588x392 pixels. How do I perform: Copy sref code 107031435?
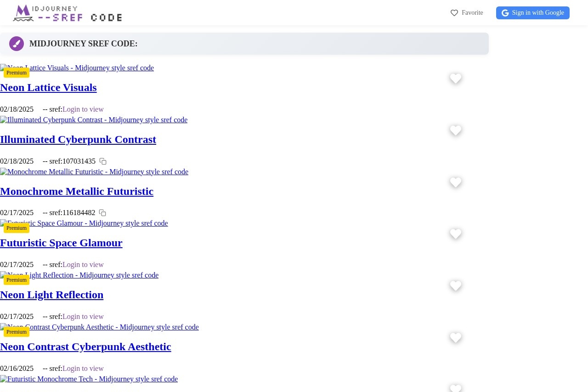[x=103, y=161]
